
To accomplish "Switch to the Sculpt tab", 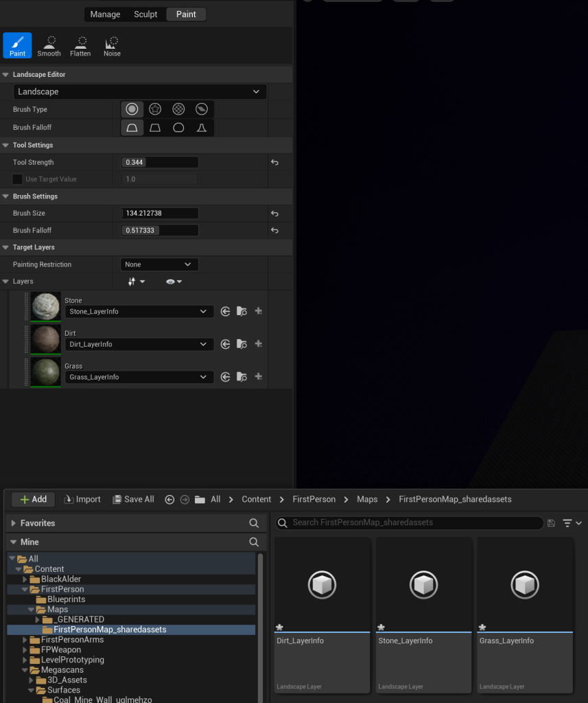I will pyautogui.click(x=145, y=14).
